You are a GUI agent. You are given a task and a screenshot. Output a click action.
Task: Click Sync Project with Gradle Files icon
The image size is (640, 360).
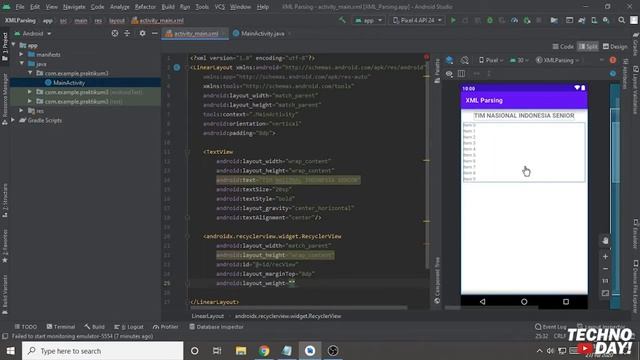point(582,20)
